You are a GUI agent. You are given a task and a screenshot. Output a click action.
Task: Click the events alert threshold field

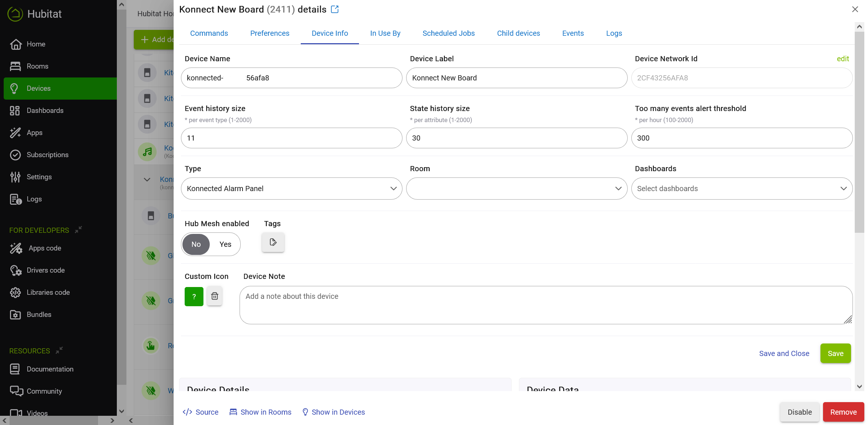tap(742, 138)
